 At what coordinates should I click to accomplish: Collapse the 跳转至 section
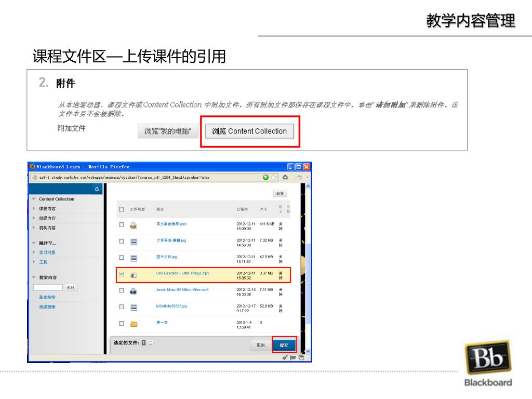tap(34, 243)
